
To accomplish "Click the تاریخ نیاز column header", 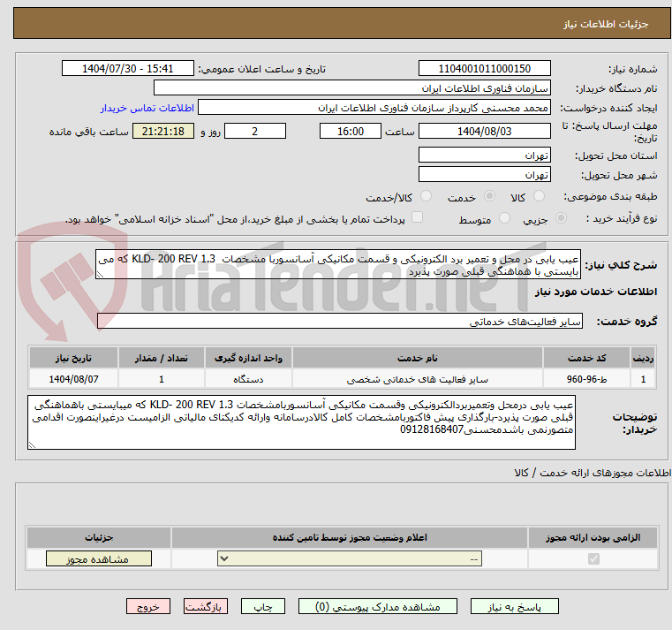I will click(x=73, y=358).
